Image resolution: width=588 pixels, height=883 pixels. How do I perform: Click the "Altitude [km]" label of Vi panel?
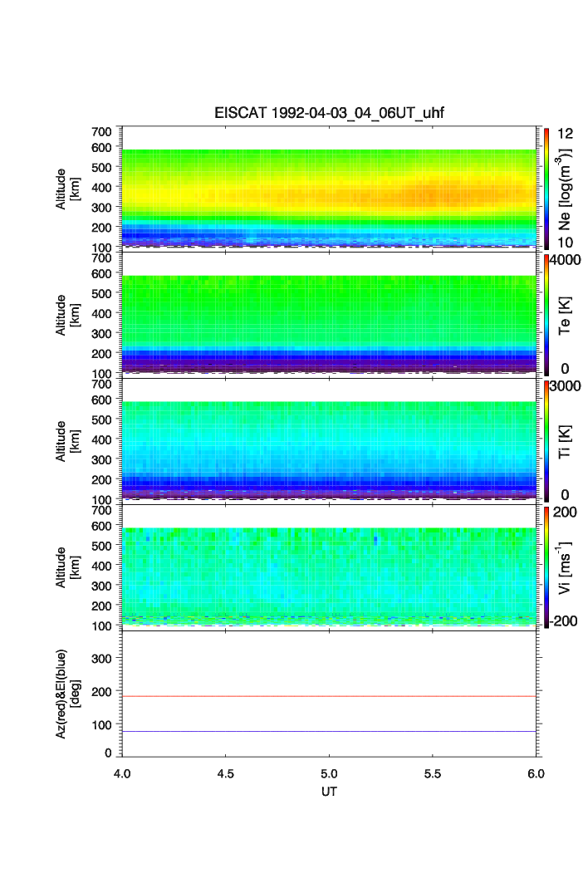(x=67, y=567)
